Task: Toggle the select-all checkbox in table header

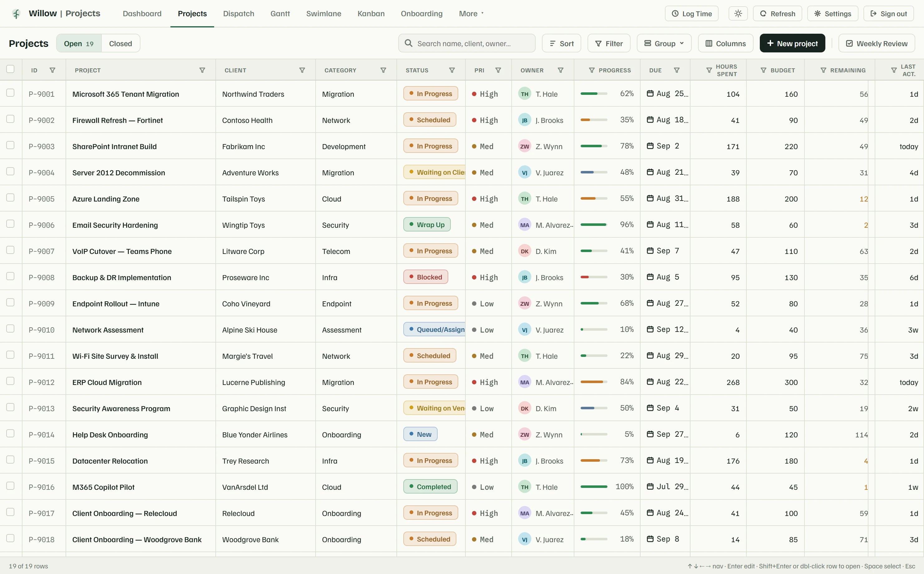Action: pyautogui.click(x=10, y=69)
